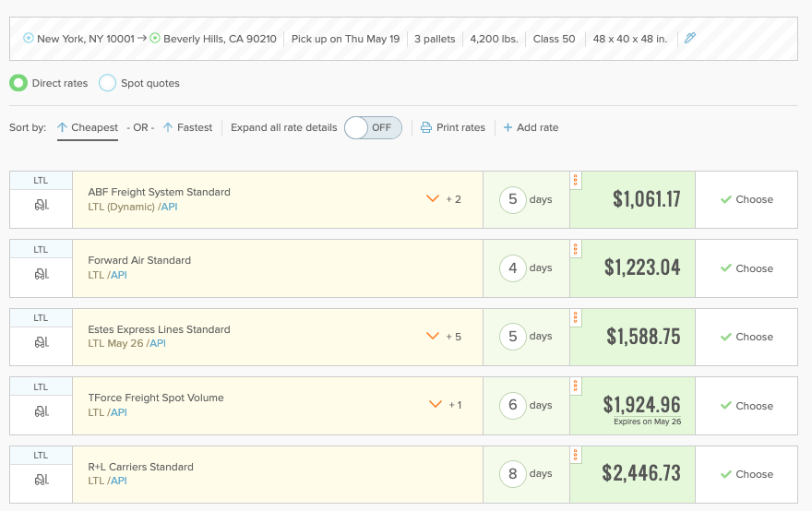This screenshot has width=812, height=511.
Task: Click Print rates
Action: pyautogui.click(x=453, y=127)
